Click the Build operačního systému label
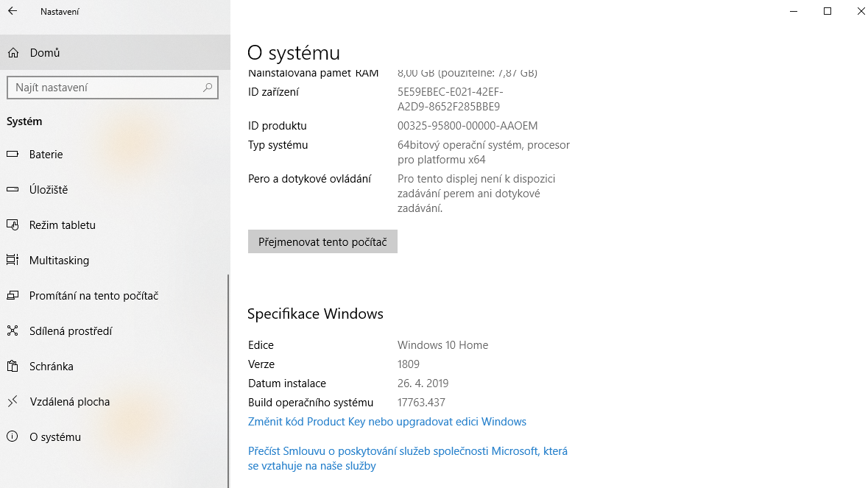This screenshot has height=488, width=868. pos(311,402)
